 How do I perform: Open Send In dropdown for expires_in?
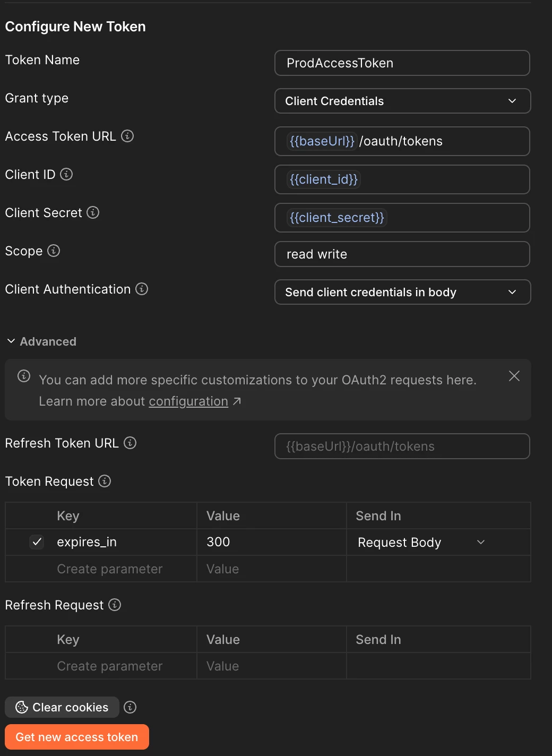(421, 542)
